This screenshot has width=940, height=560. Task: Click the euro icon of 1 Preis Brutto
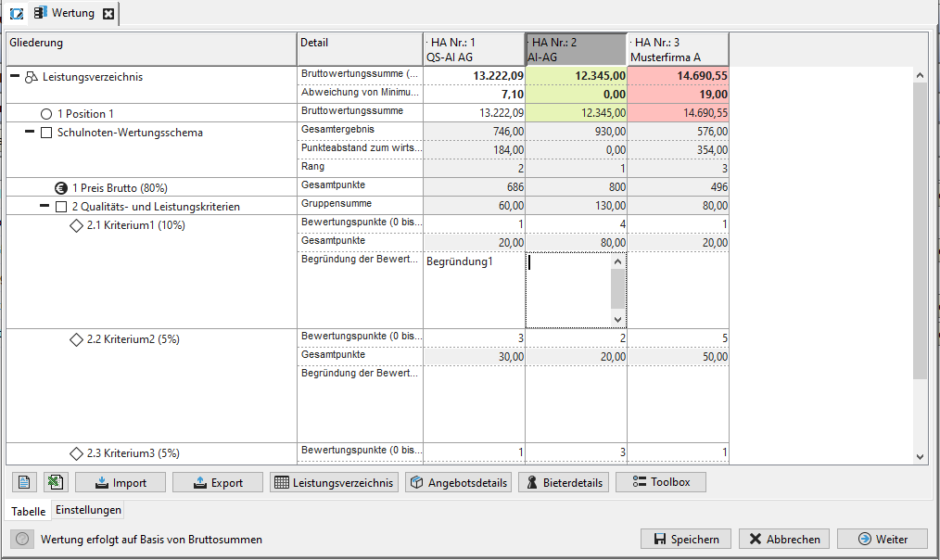(x=61, y=188)
